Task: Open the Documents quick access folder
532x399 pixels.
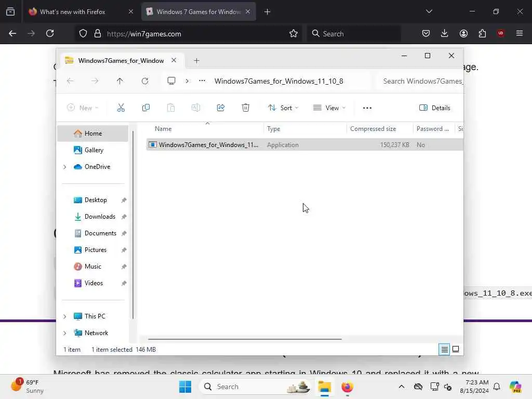Action: (x=100, y=233)
